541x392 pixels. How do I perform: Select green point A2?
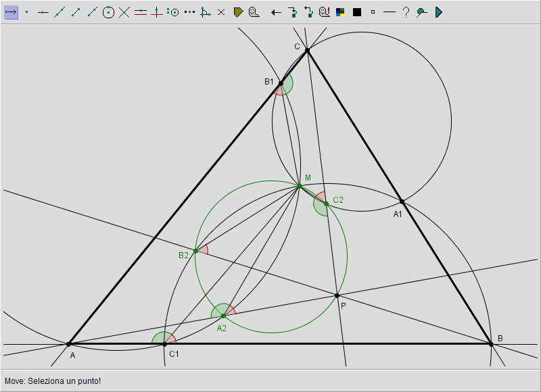(223, 316)
